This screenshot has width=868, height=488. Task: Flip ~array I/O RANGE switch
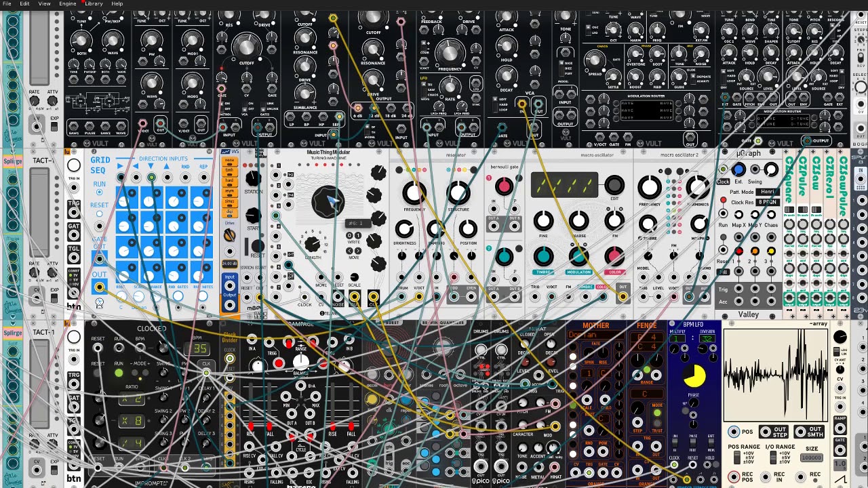tap(773, 457)
